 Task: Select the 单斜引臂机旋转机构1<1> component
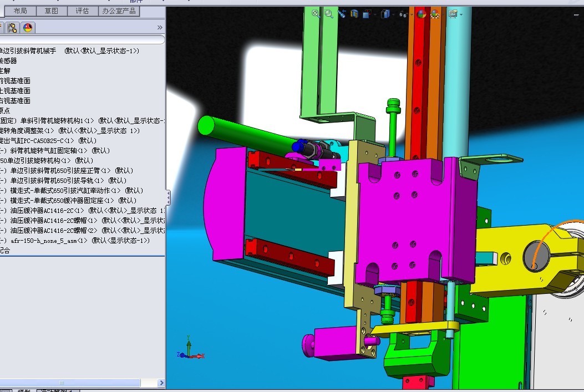coord(82,121)
